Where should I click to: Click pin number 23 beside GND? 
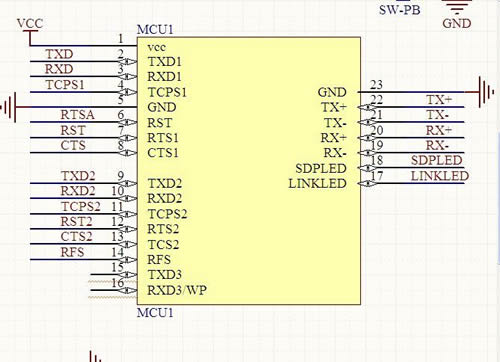[376, 85]
